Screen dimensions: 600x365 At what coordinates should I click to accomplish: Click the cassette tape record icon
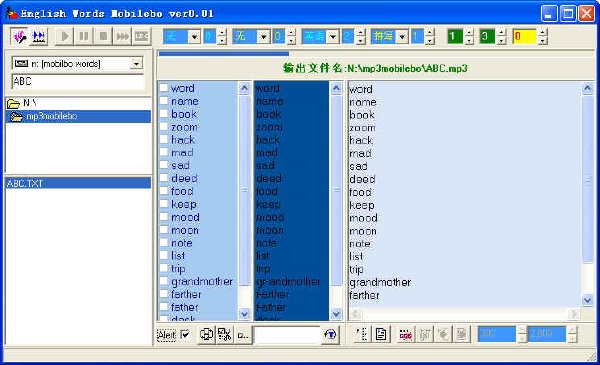pos(142,37)
